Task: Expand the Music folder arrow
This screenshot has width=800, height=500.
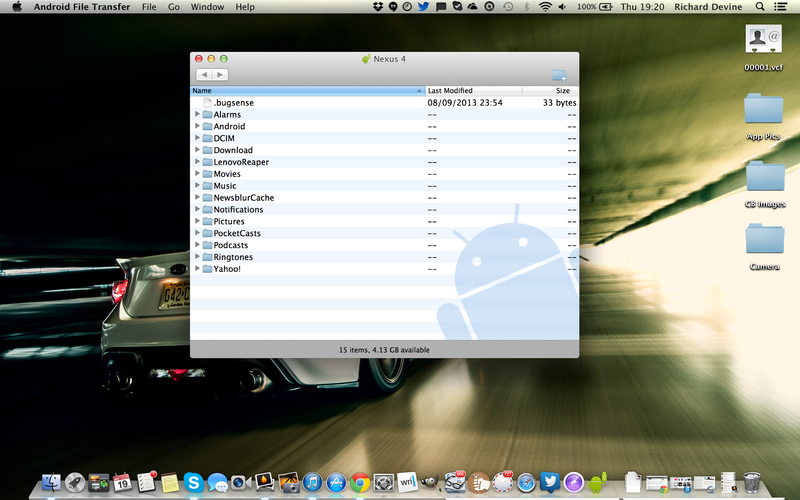Action: click(x=197, y=186)
